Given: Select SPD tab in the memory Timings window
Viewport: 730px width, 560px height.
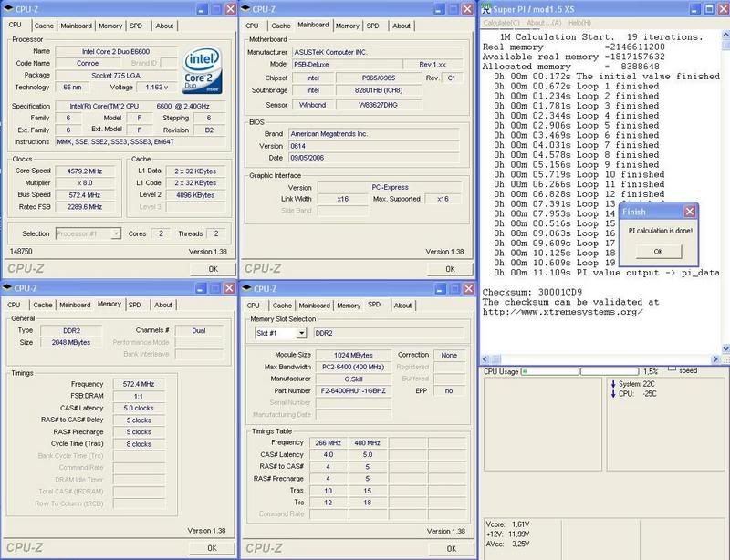Looking at the screenshot, I should pos(134,305).
